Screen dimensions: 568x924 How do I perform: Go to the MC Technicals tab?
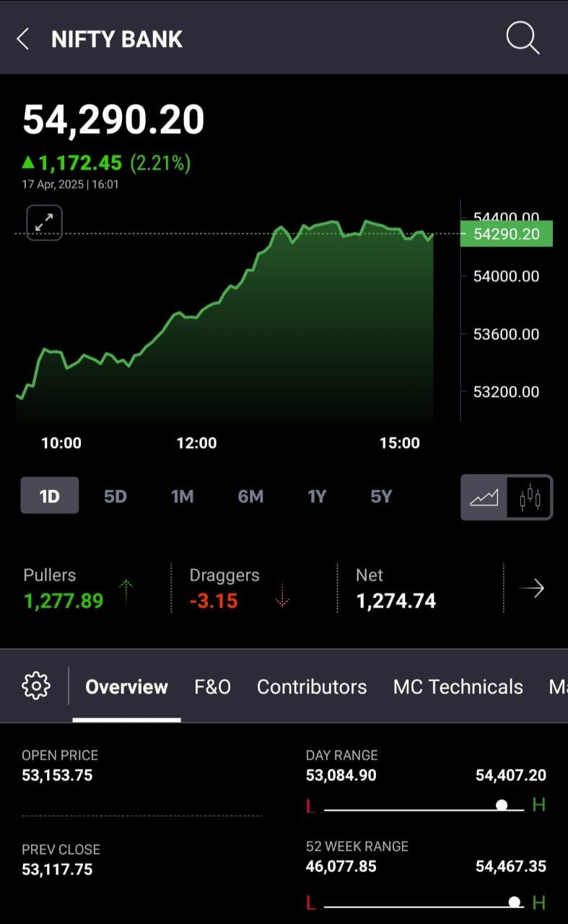click(x=458, y=687)
